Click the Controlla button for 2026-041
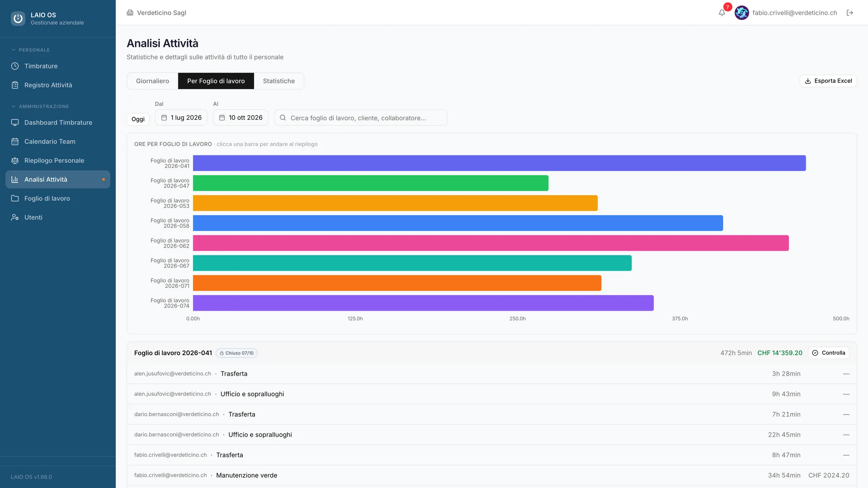The image size is (868, 488). [x=829, y=353]
